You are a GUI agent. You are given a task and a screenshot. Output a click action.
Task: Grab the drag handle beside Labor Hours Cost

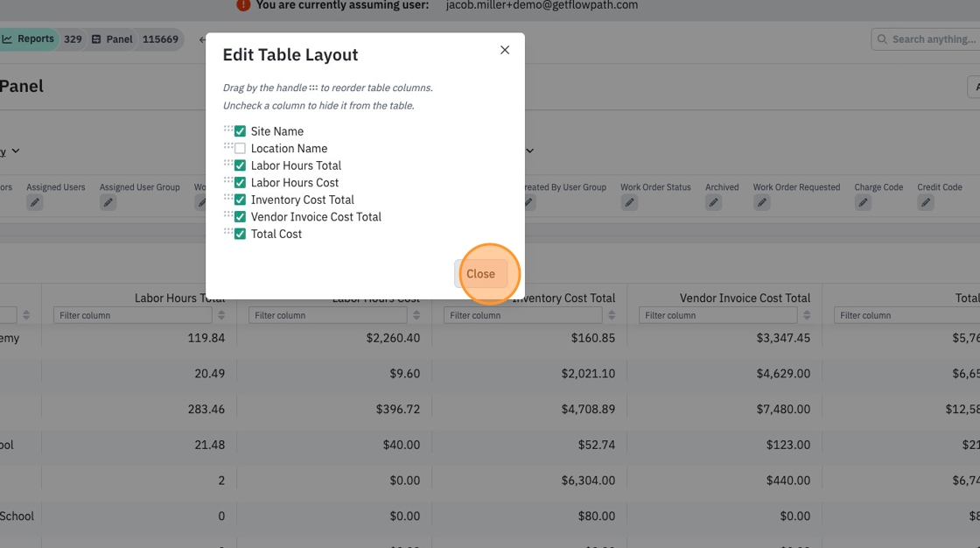pyautogui.click(x=228, y=180)
